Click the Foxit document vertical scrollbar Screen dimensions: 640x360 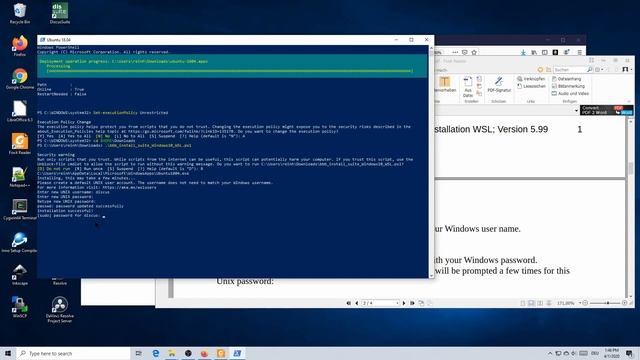click(631, 208)
